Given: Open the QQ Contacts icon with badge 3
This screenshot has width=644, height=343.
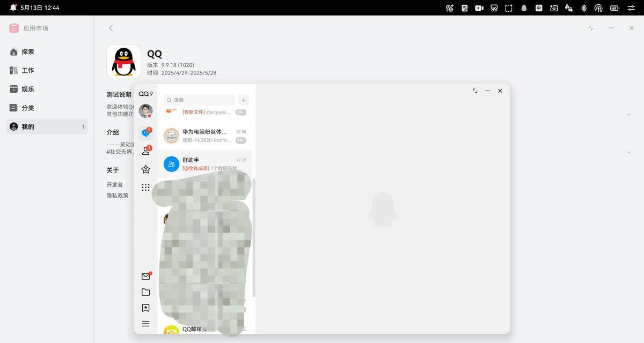Looking at the screenshot, I should click(x=145, y=151).
